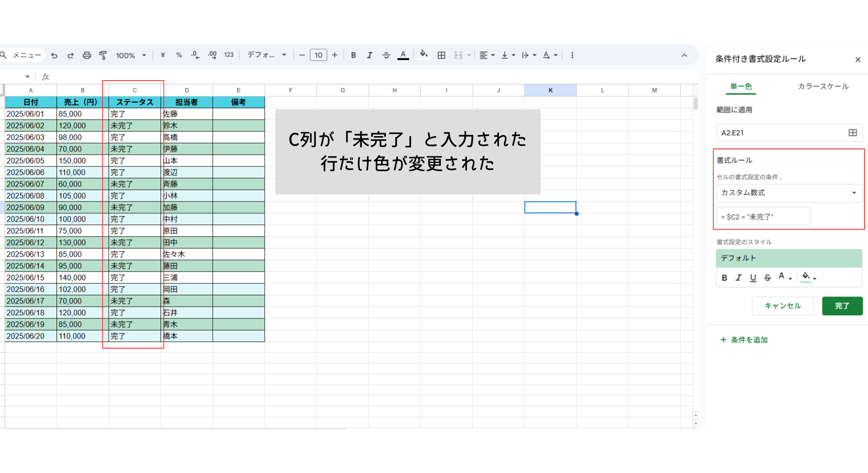The height and width of the screenshot is (473, 868).
Task: Open the name box dropdown arrow
Action: pos(27,77)
